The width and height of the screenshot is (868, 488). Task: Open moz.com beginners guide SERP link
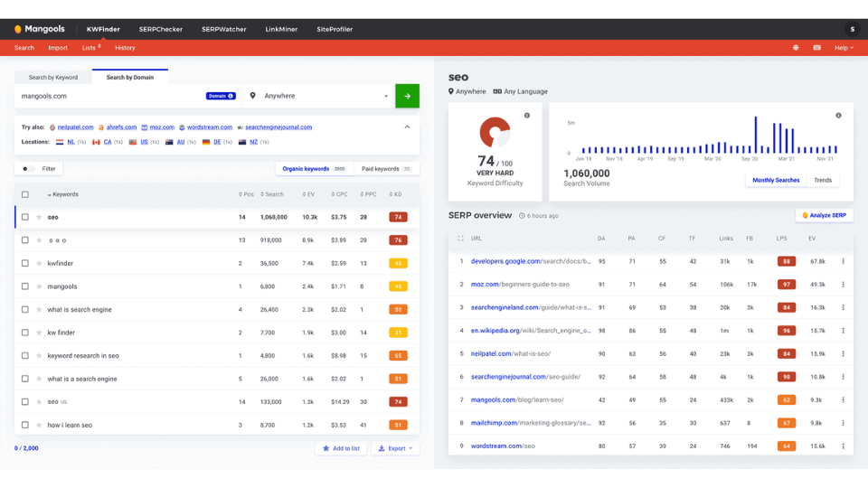point(520,285)
